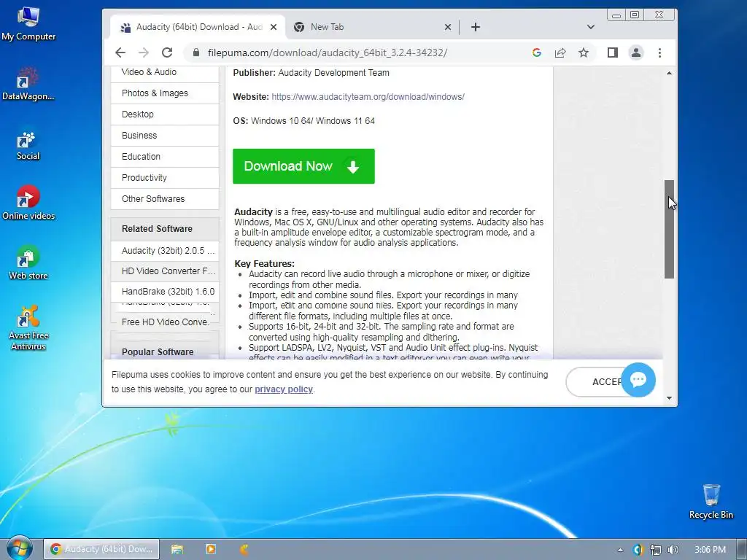Show hidden system tray icons

[x=620, y=550]
